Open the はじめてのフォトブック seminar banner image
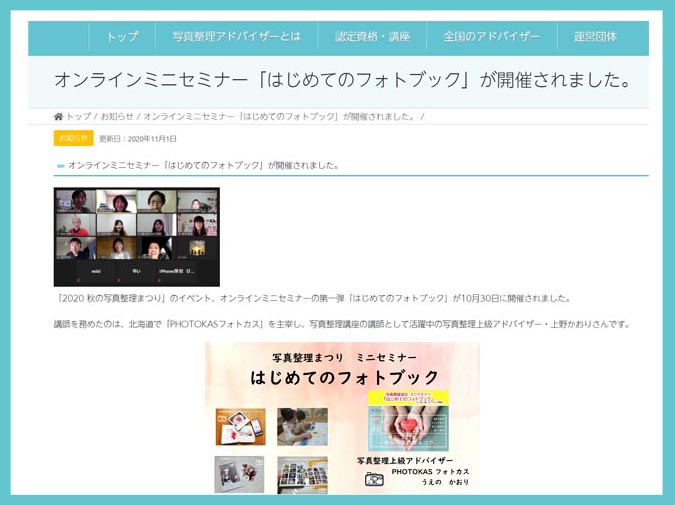The image size is (675, 505). (x=342, y=418)
